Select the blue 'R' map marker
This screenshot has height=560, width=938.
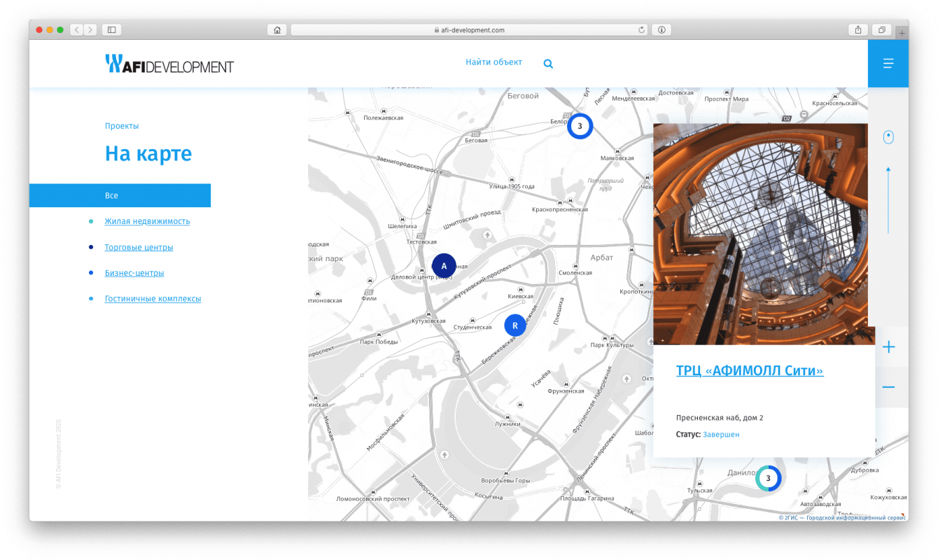[x=515, y=325]
